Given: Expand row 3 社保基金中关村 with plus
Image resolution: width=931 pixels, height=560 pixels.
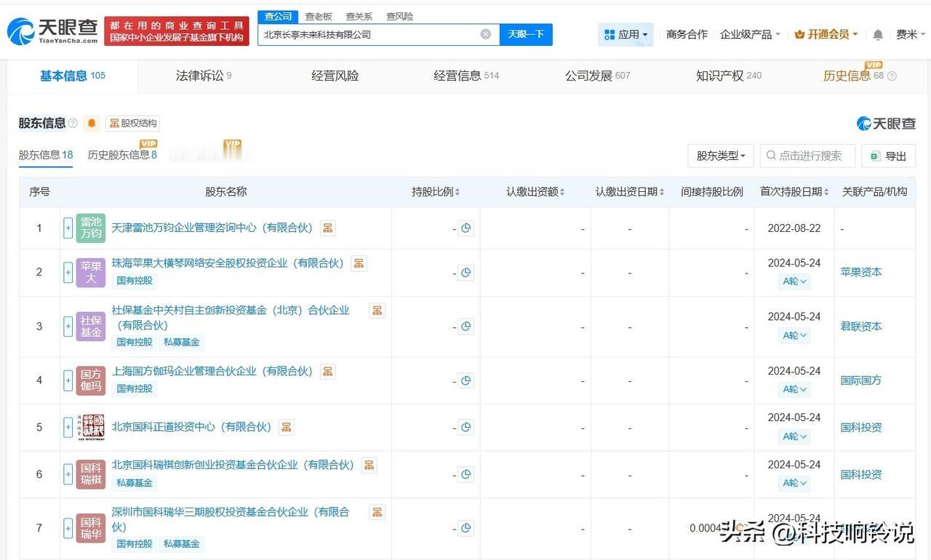Looking at the screenshot, I should click(68, 327).
